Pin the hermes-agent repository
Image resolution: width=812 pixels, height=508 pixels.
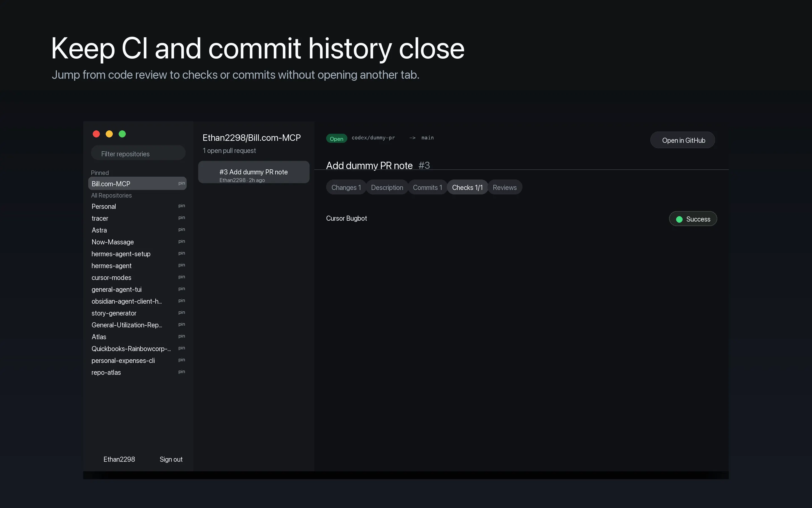pos(182,265)
